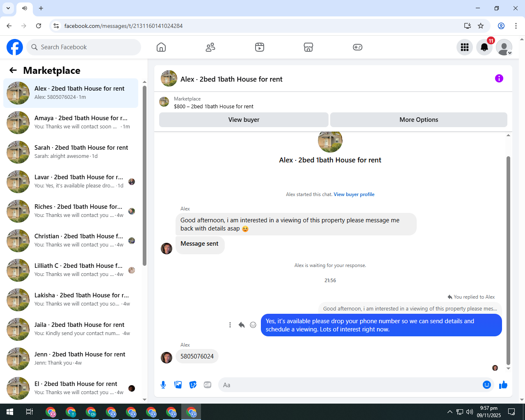Screen dimensions: 525x420
Task: Open Sarah conversation in the list
Action: coord(71,152)
